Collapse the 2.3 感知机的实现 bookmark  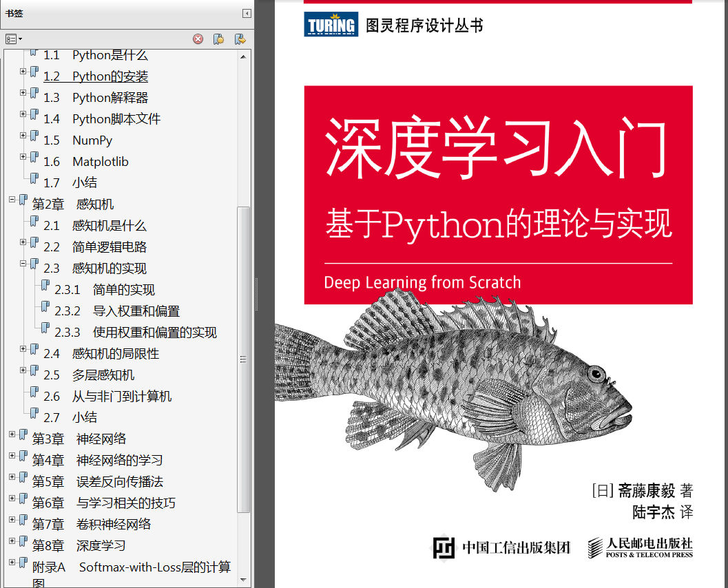click(23, 263)
